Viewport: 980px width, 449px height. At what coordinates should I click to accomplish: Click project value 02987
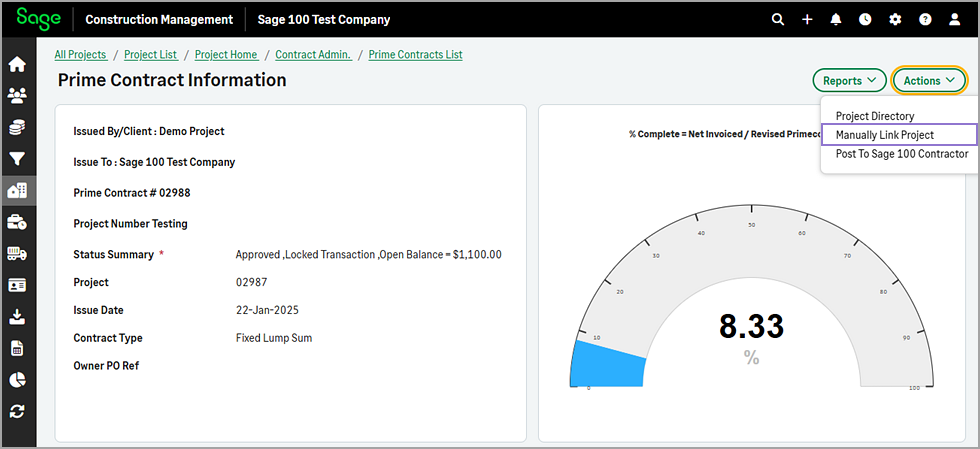click(251, 282)
